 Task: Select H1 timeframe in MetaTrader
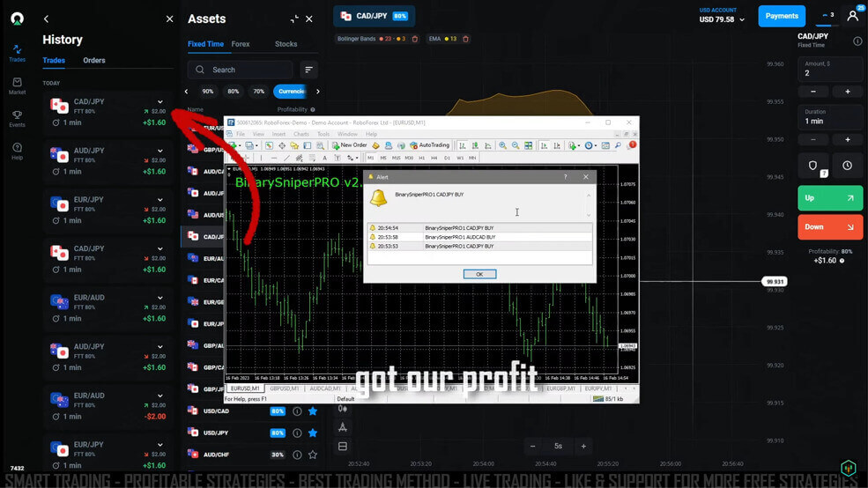pyautogui.click(x=421, y=158)
